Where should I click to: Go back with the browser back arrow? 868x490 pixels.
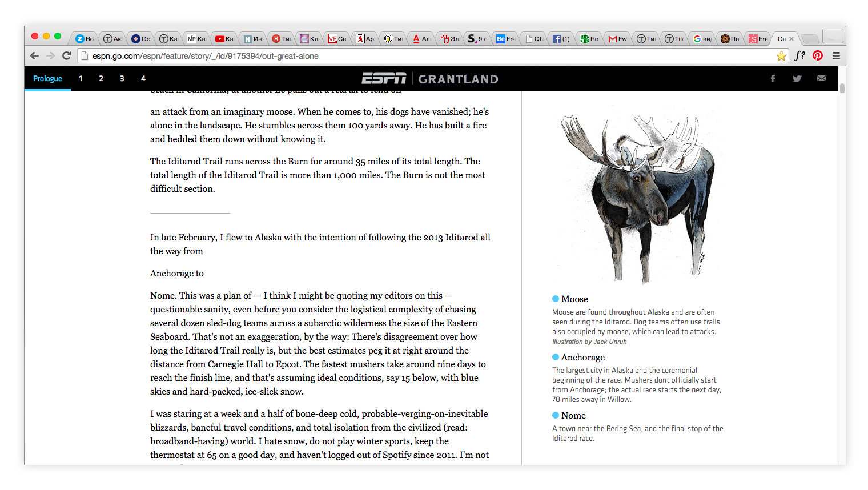pyautogui.click(x=34, y=55)
